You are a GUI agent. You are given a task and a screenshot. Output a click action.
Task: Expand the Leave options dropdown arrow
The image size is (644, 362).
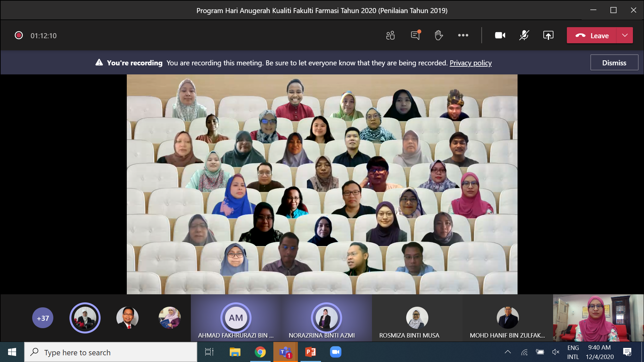click(625, 36)
